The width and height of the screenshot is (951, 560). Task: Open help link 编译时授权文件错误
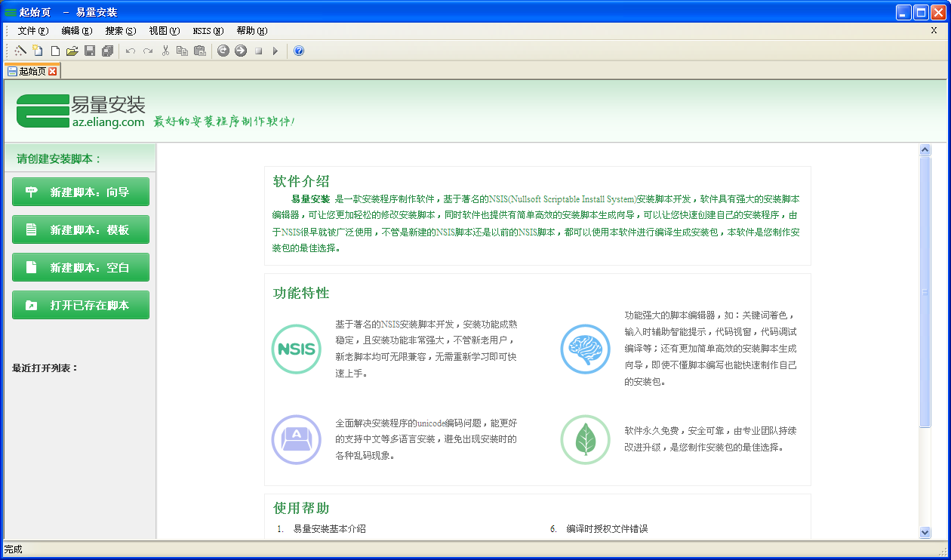(608, 528)
